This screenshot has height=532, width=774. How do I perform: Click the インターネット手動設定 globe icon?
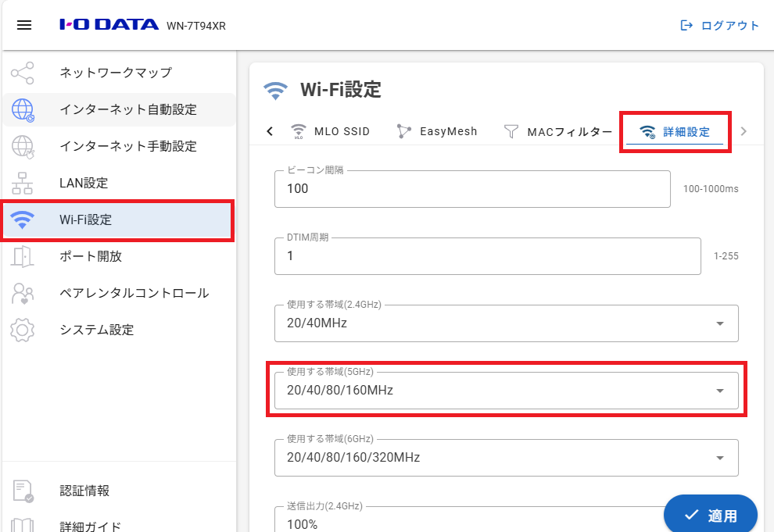coord(23,146)
